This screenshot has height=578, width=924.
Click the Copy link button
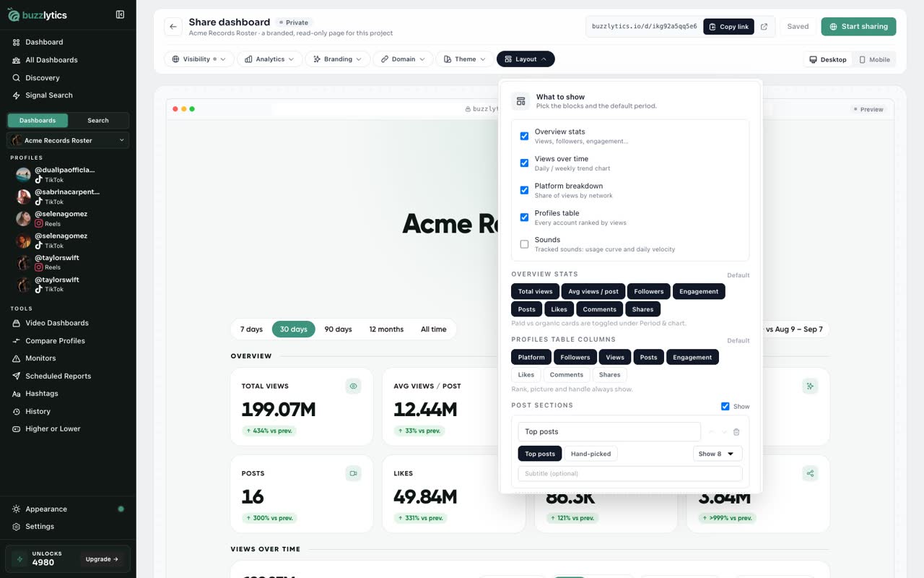pos(728,27)
